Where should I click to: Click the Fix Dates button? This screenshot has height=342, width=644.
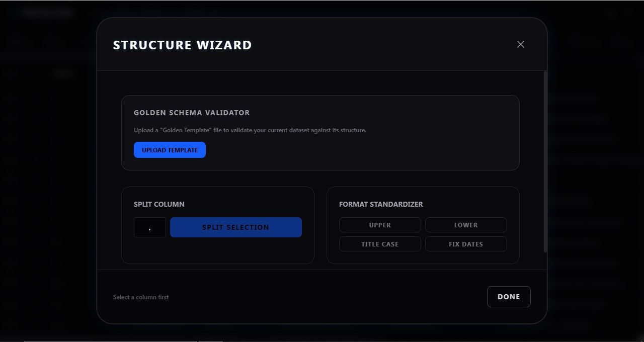[x=466, y=244]
